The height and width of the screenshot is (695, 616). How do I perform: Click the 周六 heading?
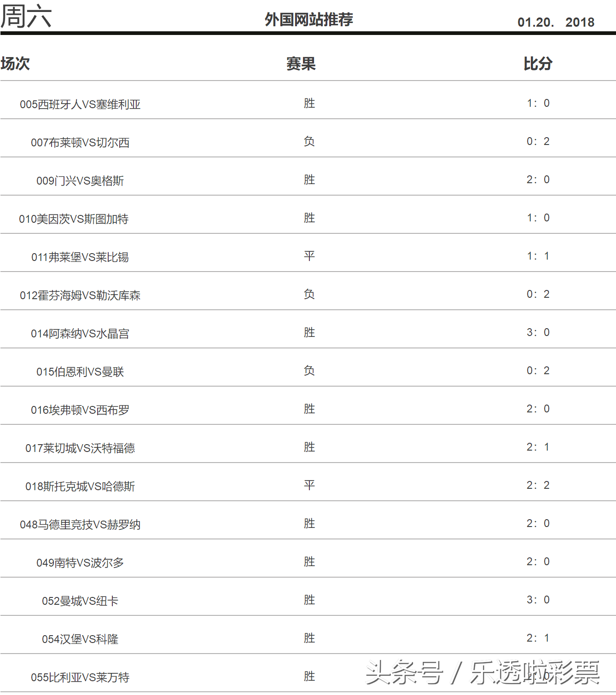26,16
